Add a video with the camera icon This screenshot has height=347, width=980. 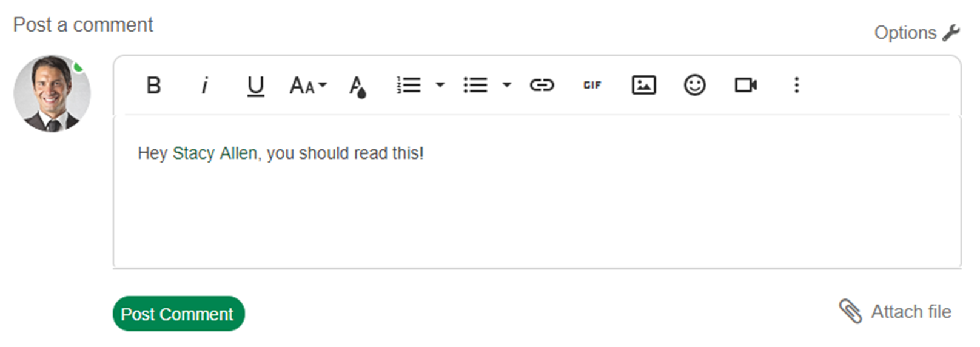(x=746, y=85)
